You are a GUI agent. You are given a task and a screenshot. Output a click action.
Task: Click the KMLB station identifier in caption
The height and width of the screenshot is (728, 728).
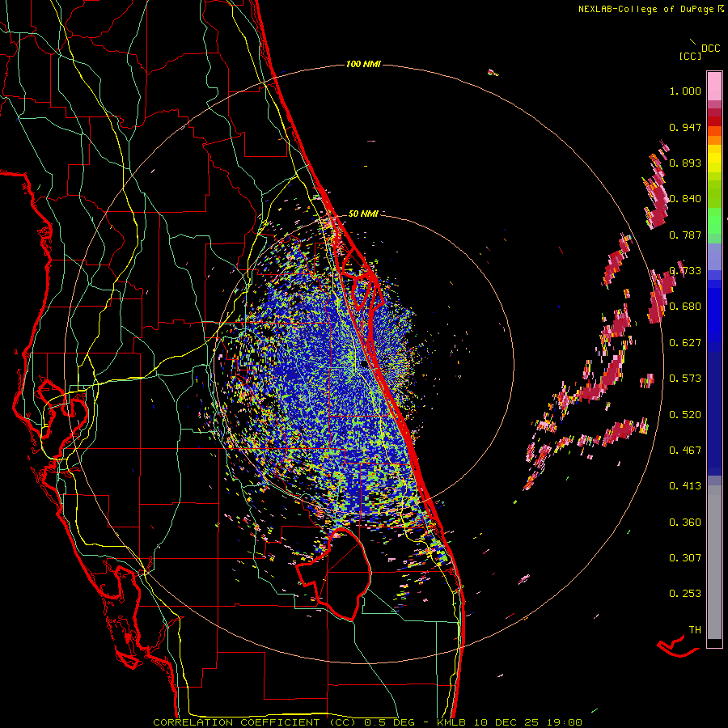453,722
